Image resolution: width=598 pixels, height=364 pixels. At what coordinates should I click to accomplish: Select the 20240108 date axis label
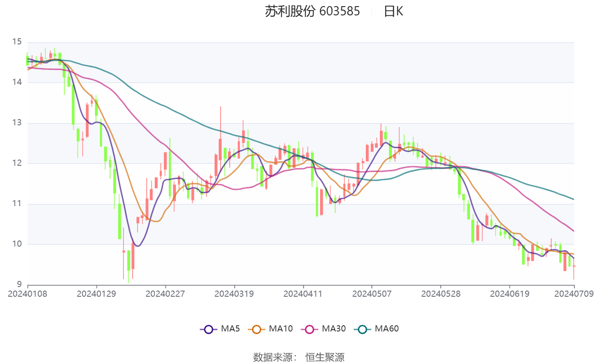click(27, 293)
